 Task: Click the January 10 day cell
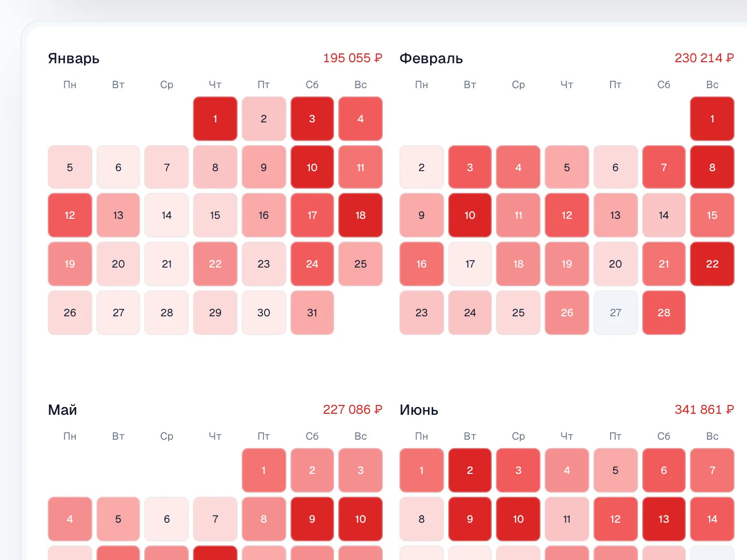point(312,167)
